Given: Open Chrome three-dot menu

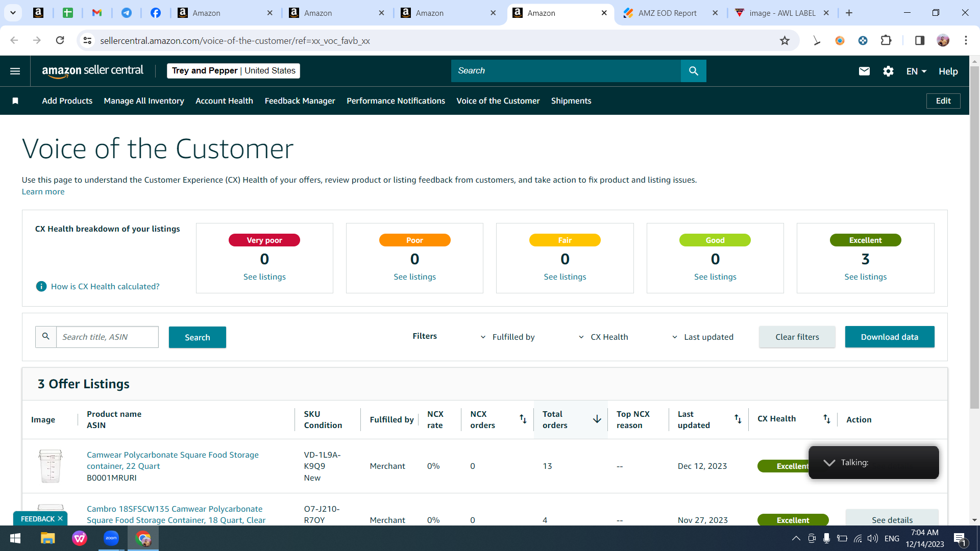Looking at the screenshot, I should coord(966,40).
